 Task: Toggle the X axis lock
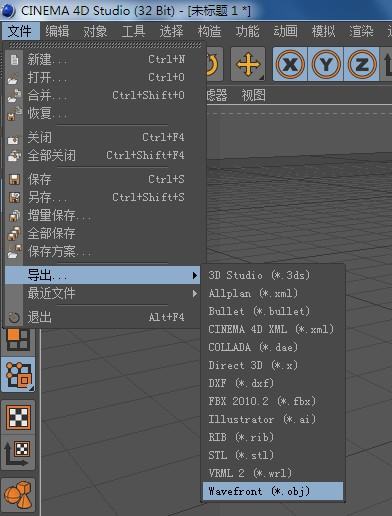point(290,64)
